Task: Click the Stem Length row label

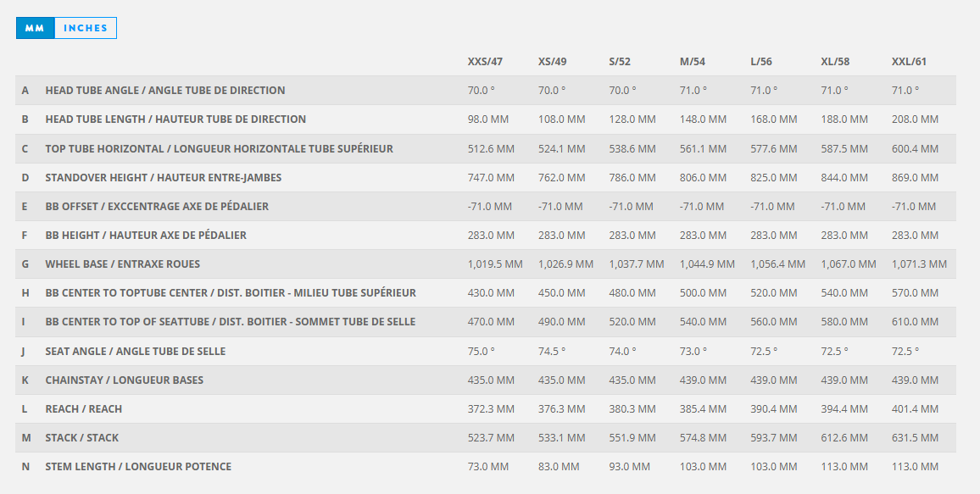Action: 138,467
